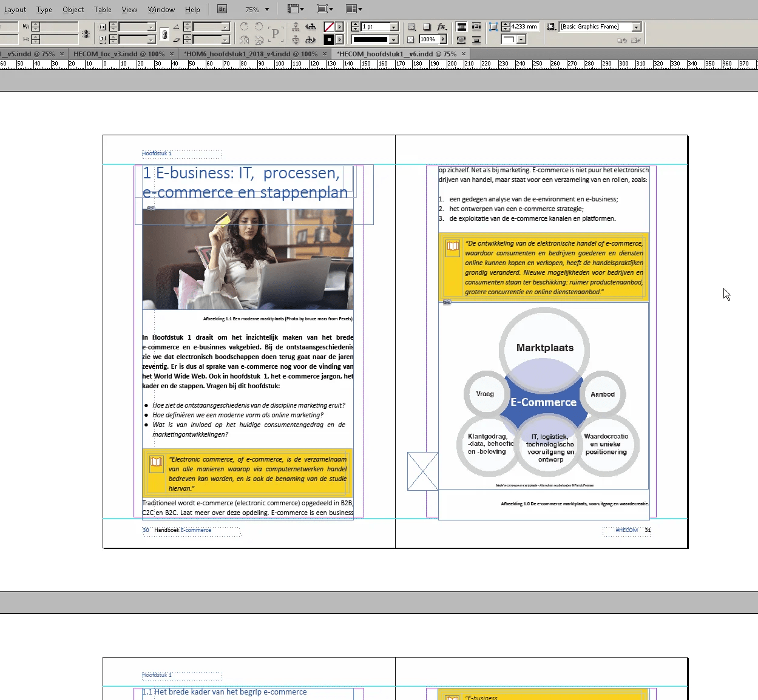Screen dimensions: 758x700
Task: Click the Select Container icon
Action: (x=296, y=27)
